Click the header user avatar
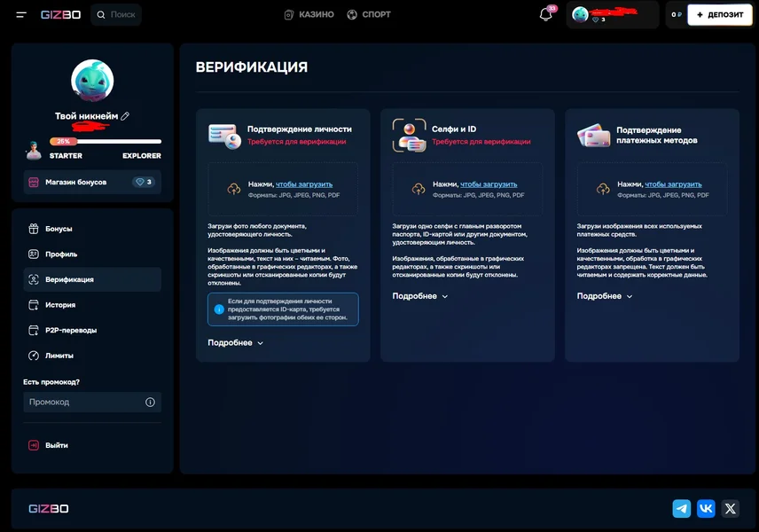Screen dimensions: 759x532 pyautogui.click(x=580, y=14)
